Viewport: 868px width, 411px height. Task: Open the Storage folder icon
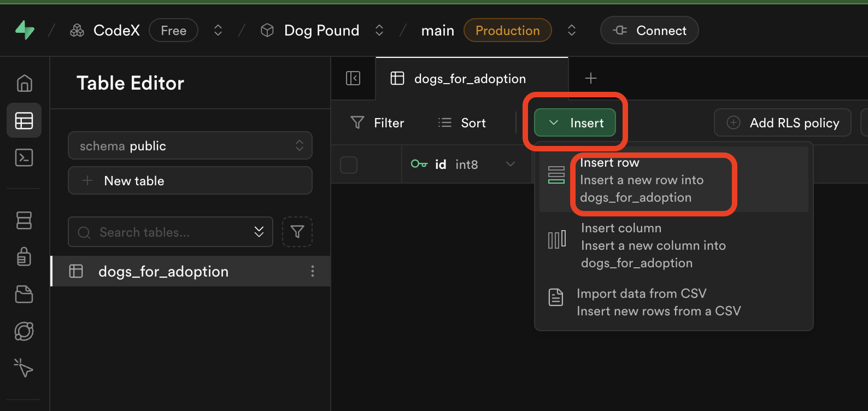pos(24,294)
